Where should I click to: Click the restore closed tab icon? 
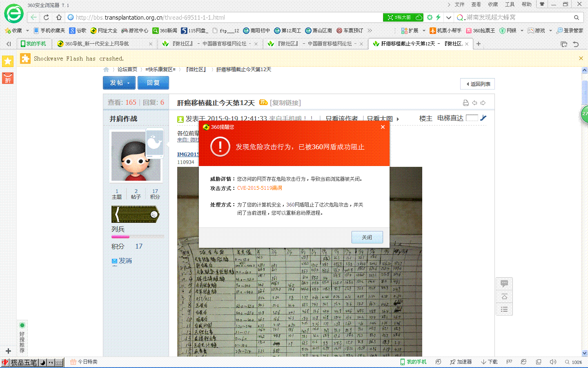point(576,44)
